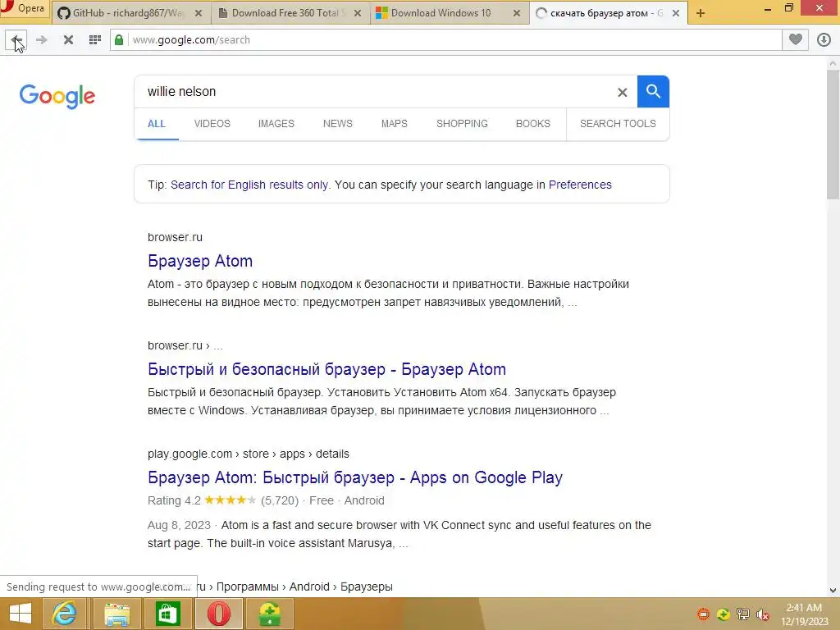The width and height of the screenshot is (840, 630).
Task: Stop loading with the X button
Action: (69, 39)
